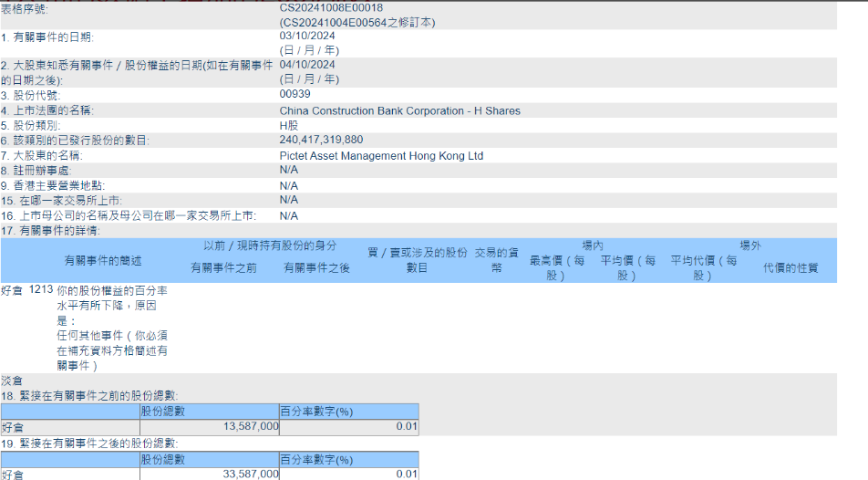The height and width of the screenshot is (480, 868).
Task: Click the 淡倉 row label
Action: 13,381
